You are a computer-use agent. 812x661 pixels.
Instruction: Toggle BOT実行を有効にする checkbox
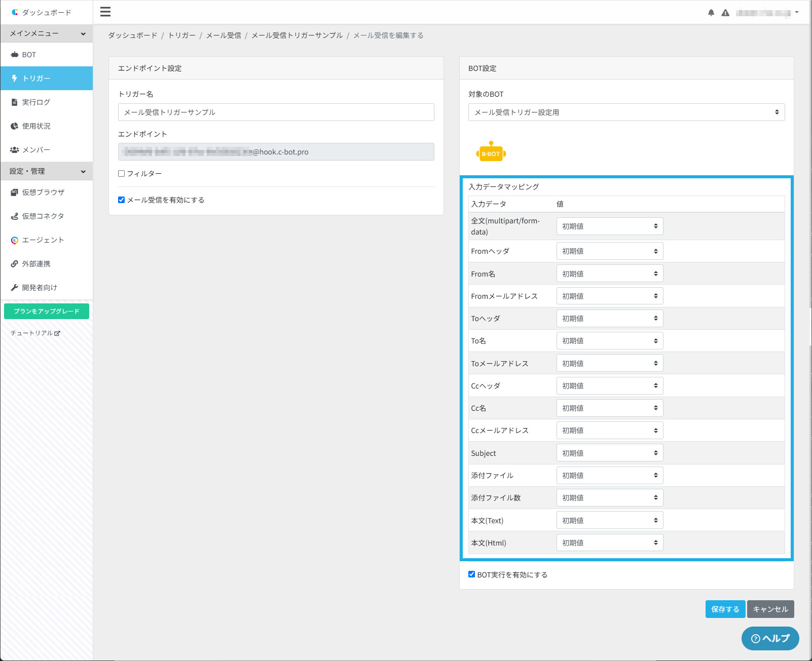pyautogui.click(x=472, y=574)
